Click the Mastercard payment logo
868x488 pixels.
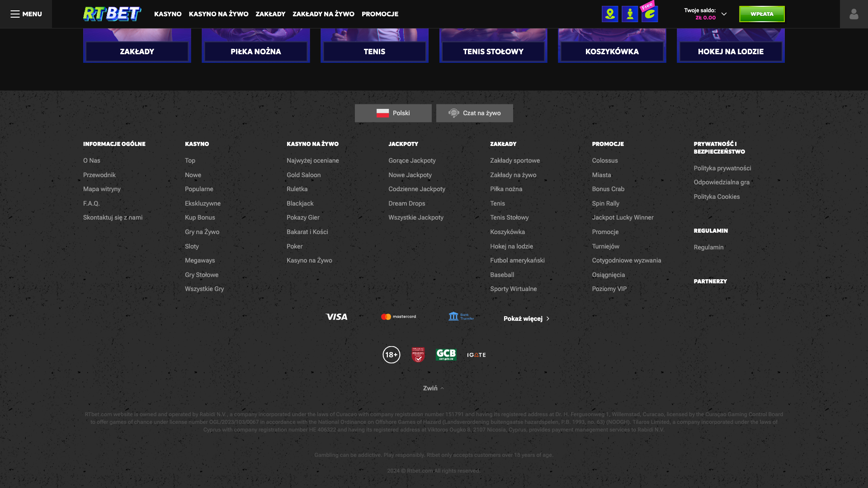pos(398,317)
